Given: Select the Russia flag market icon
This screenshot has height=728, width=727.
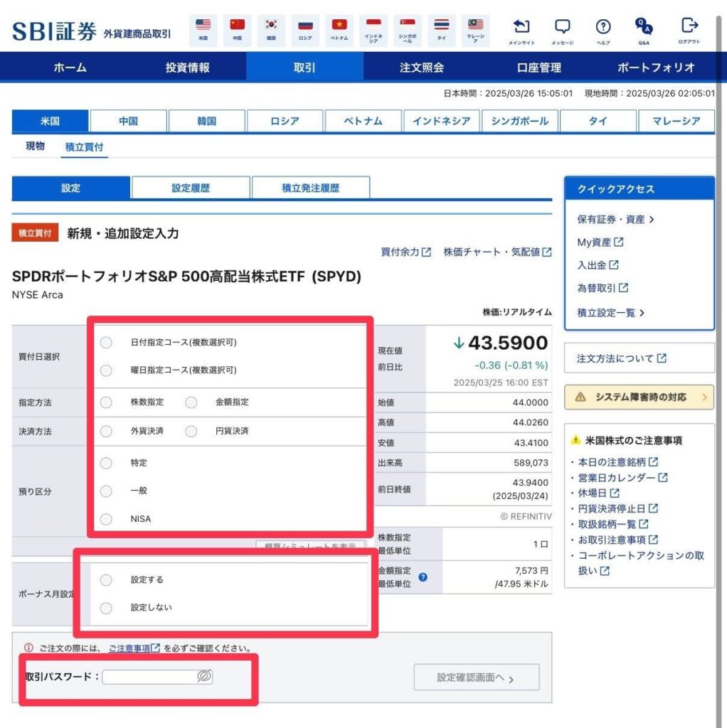Looking at the screenshot, I should [x=305, y=30].
